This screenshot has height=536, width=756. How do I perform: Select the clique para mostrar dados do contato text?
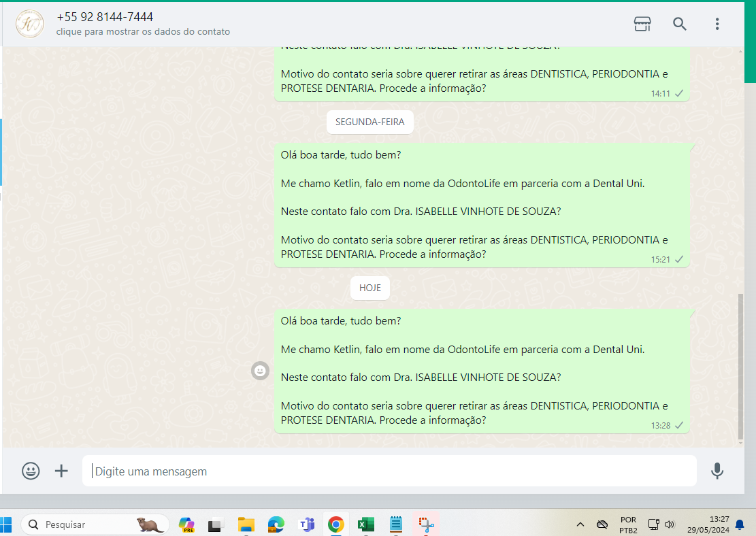tap(143, 32)
